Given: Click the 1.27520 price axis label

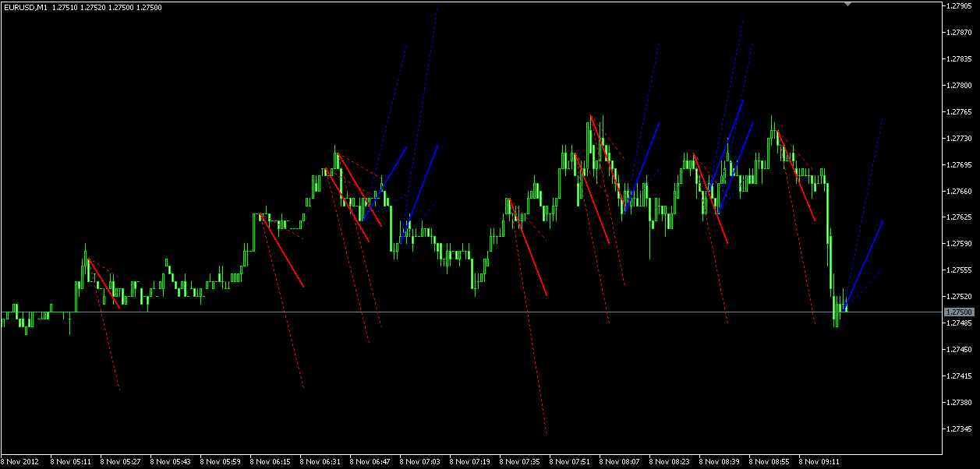Looking at the screenshot, I should pos(959,297).
